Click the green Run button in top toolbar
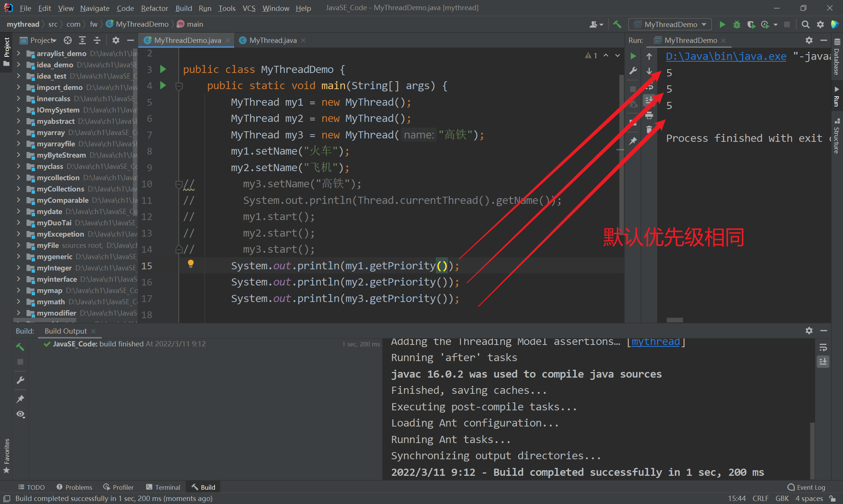This screenshot has height=504, width=843. coord(722,24)
